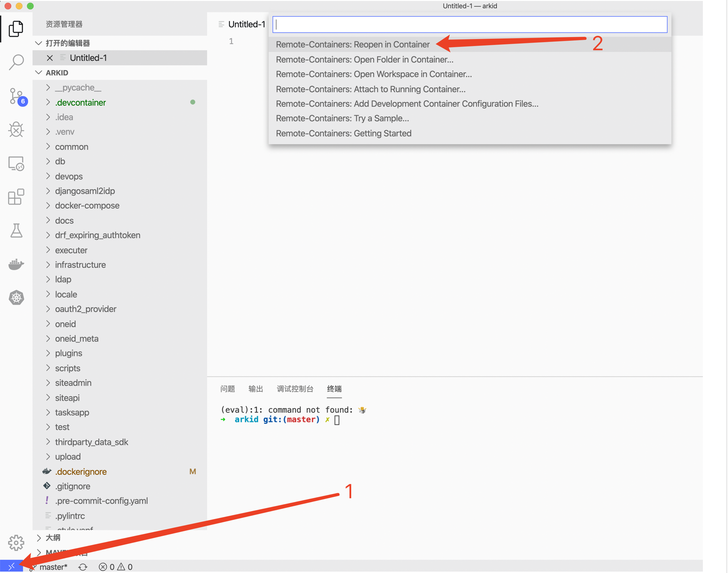Image resolution: width=728 pixels, height=573 pixels.
Task: Select Untitled-1 in open editors list
Action: [x=120, y=58]
